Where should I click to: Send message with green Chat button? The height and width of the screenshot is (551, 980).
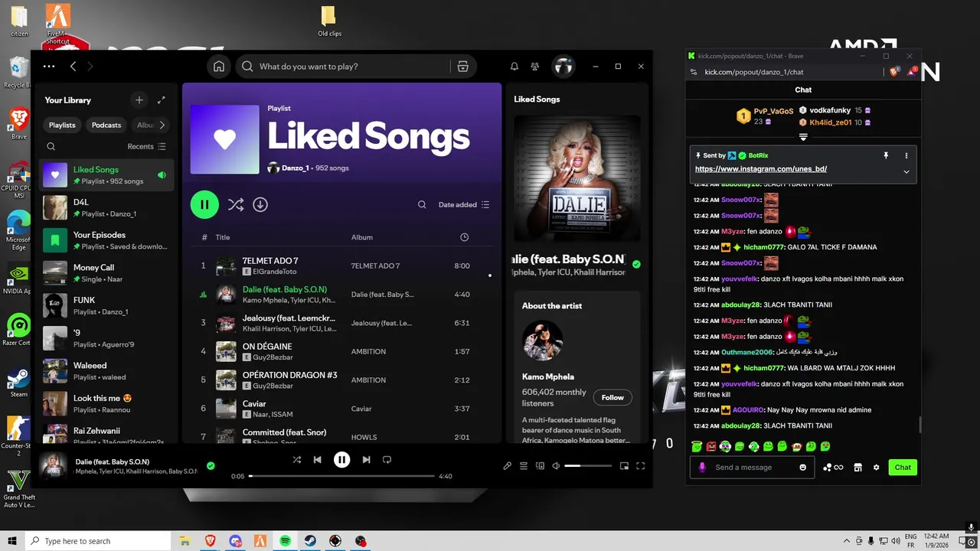point(903,468)
